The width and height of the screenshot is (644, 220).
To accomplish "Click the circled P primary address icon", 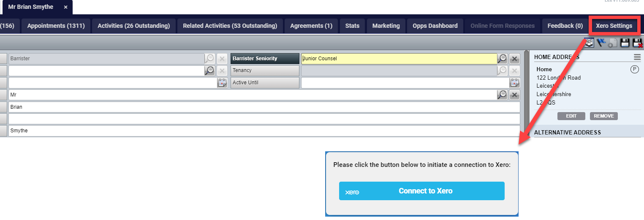I will click(635, 70).
